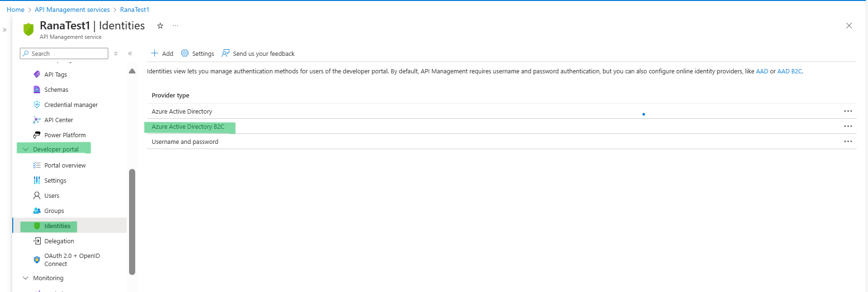Click the Add button label
The height and width of the screenshot is (292, 868).
[x=168, y=53]
